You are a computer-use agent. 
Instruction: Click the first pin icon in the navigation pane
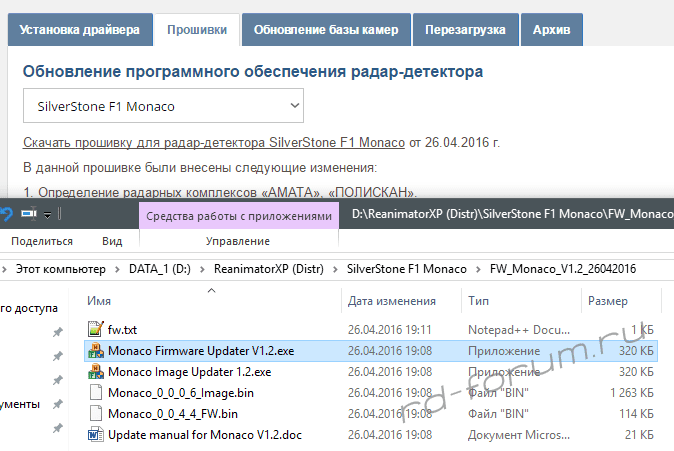pyautogui.click(x=58, y=332)
